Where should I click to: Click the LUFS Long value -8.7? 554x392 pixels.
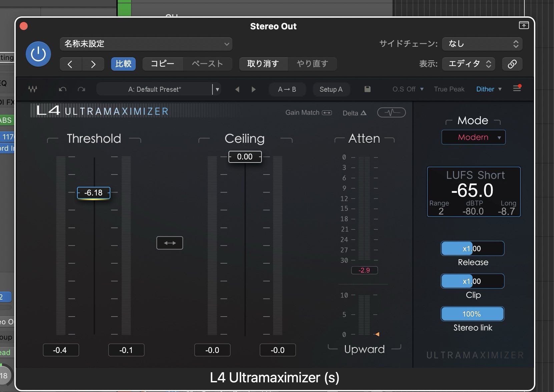pyautogui.click(x=506, y=211)
